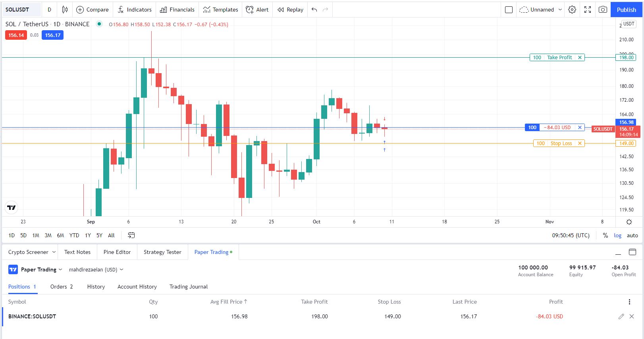
Task: Open positions table three-dot menu
Action: pos(629,302)
